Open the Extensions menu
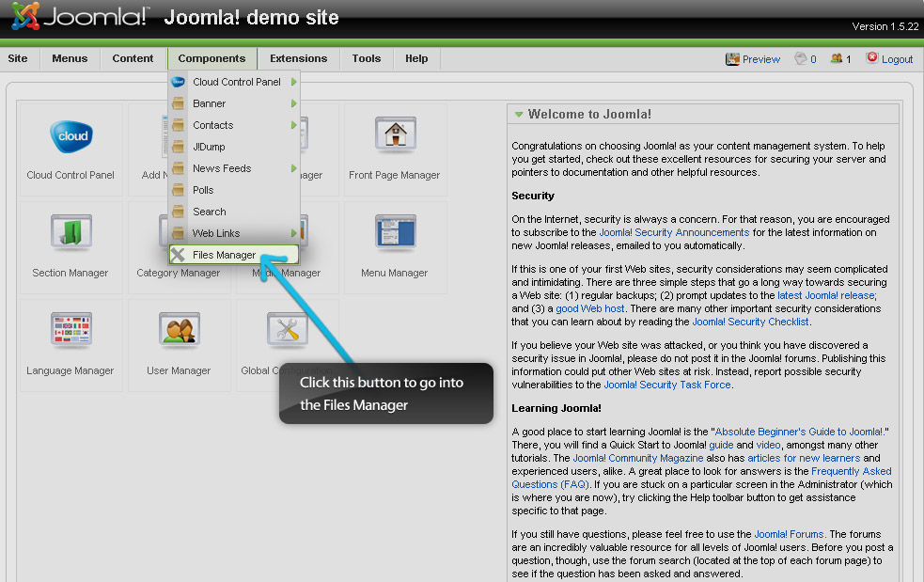Image resolution: width=924 pixels, height=582 pixels. 299,58
